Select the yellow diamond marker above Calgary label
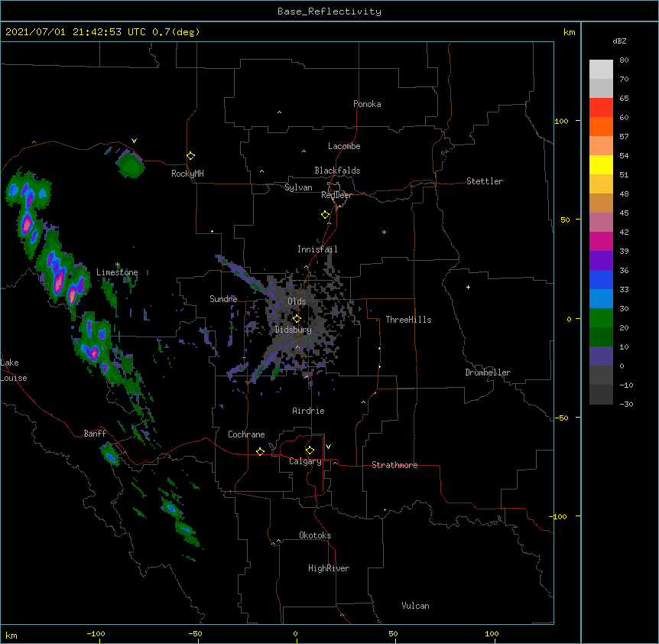659x644 pixels. [310, 450]
